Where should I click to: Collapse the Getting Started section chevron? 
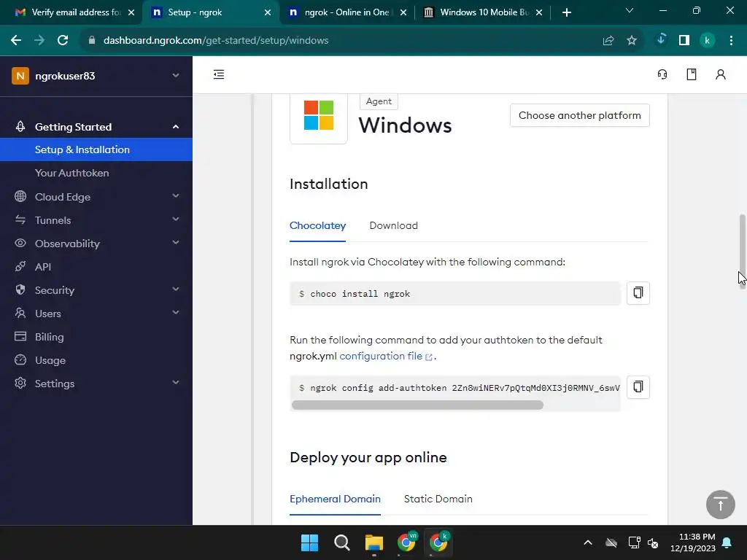pyautogui.click(x=176, y=127)
